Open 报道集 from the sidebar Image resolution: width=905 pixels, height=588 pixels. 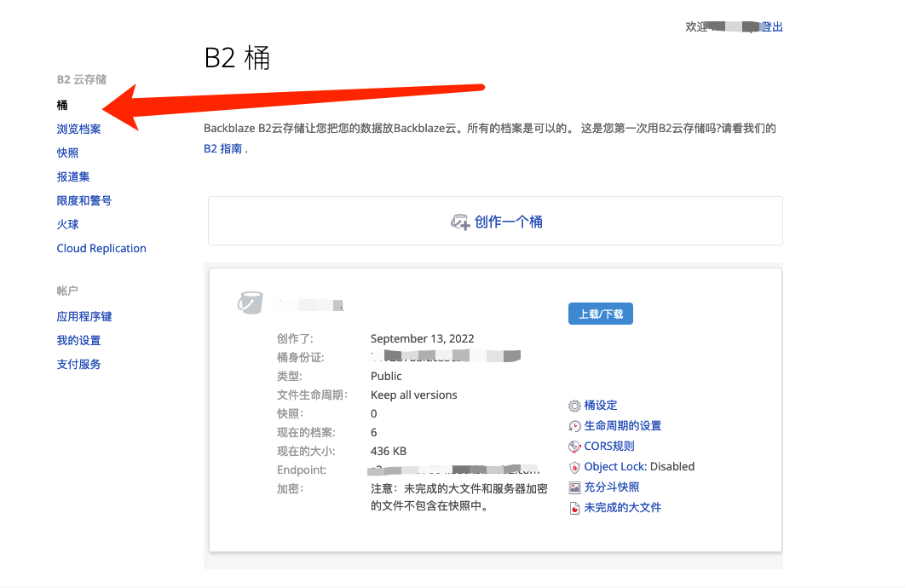click(72, 177)
